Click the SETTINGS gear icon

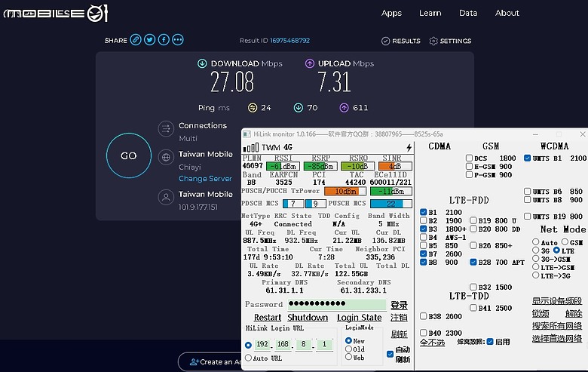433,41
